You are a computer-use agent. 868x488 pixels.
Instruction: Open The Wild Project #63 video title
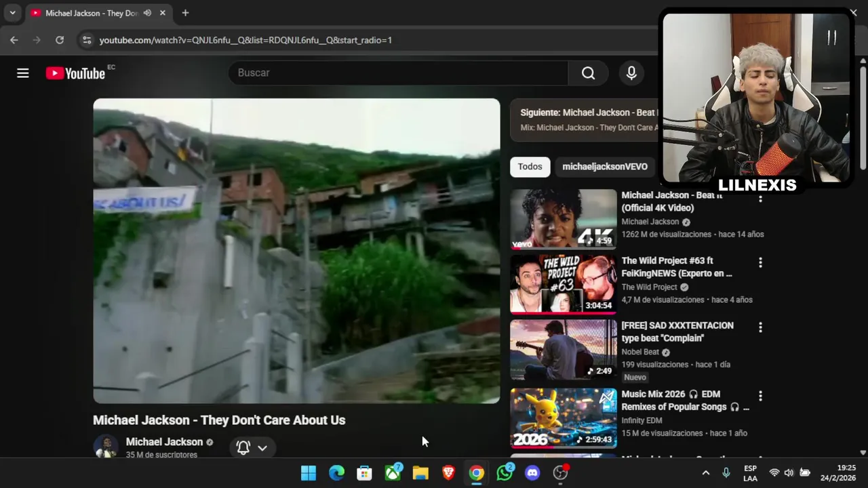(677, 267)
